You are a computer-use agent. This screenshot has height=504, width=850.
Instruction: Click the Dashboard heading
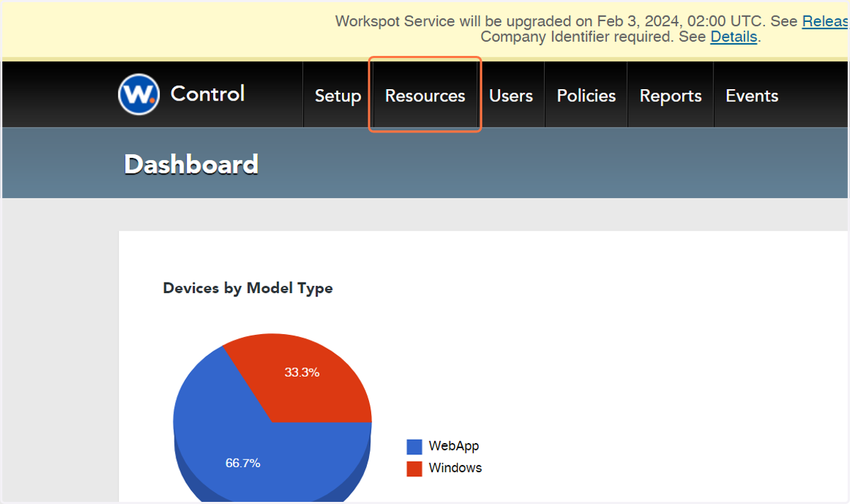(x=191, y=164)
